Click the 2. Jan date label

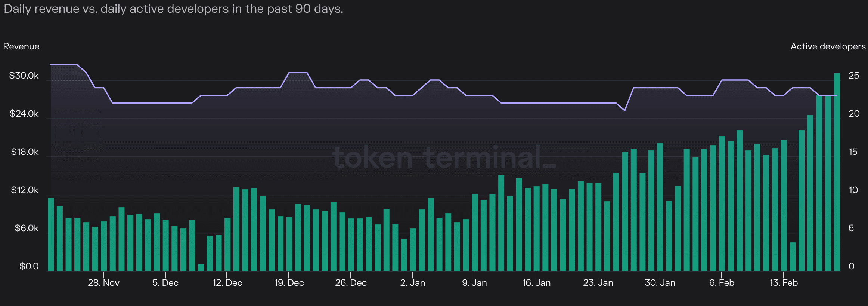(x=412, y=283)
